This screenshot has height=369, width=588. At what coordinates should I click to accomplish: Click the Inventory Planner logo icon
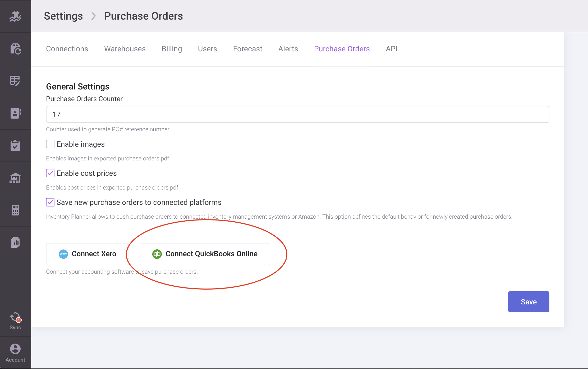tap(15, 16)
